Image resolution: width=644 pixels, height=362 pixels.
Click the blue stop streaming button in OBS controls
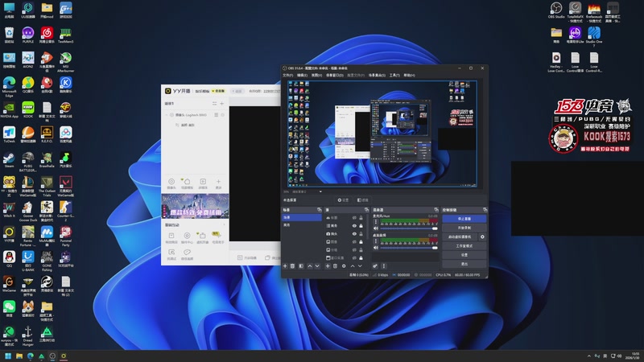(x=464, y=219)
